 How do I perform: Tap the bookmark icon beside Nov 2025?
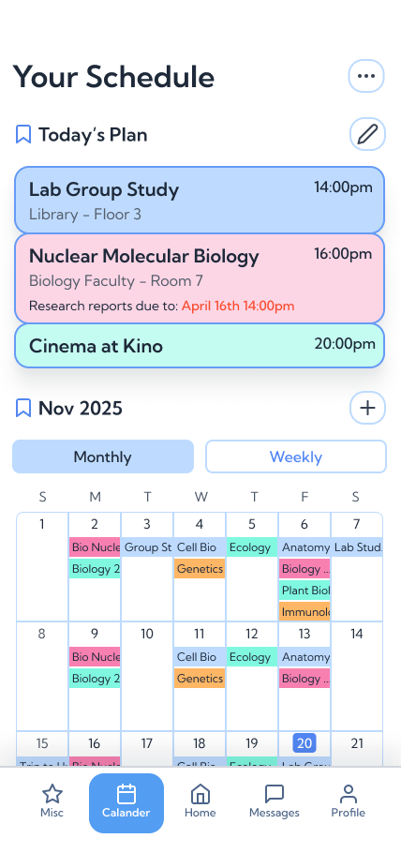(x=23, y=409)
